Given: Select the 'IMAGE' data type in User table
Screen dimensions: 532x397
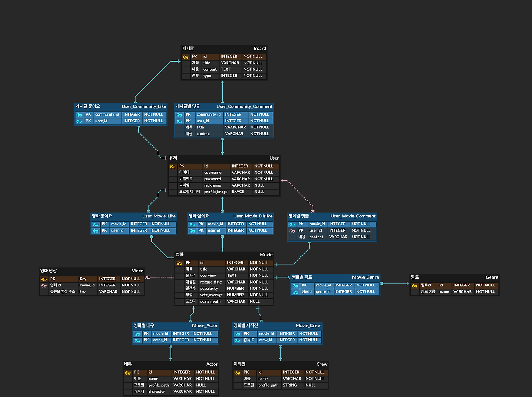Looking at the screenshot, I should pos(238,192).
